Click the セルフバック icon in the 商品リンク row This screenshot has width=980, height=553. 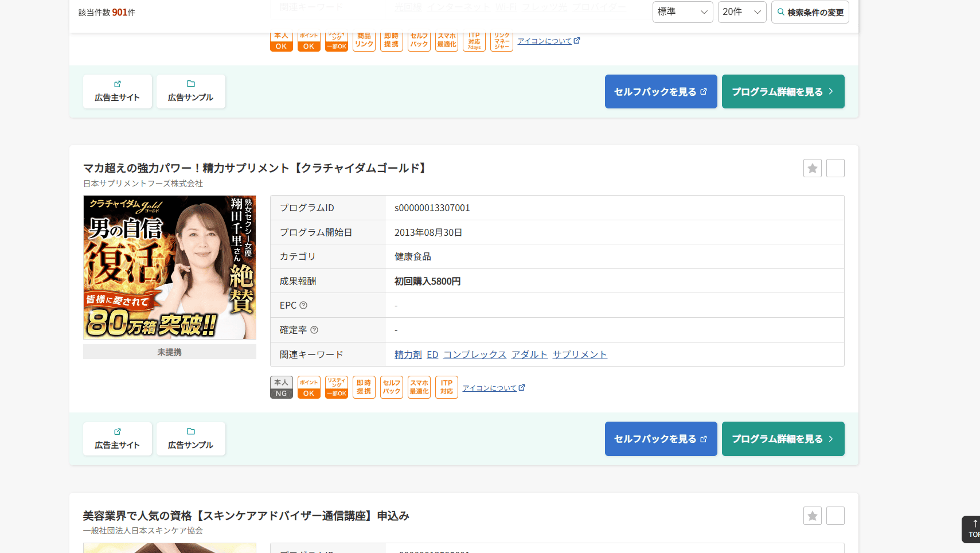(x=419, y=41)
